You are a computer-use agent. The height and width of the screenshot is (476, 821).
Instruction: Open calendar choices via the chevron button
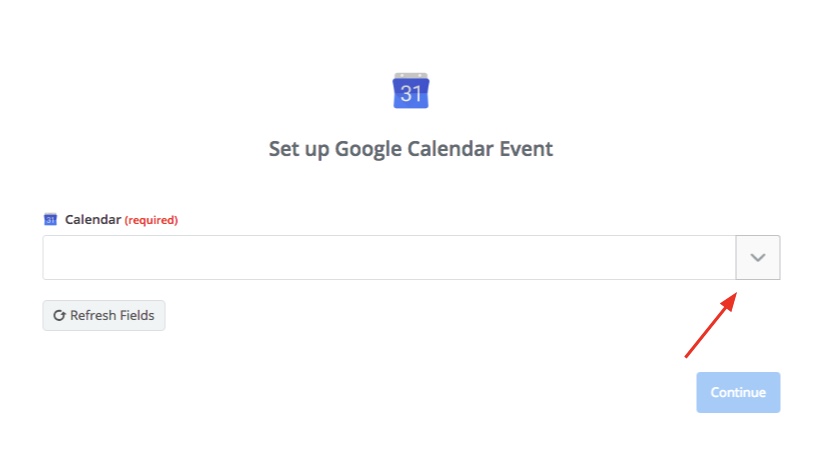click(758, 257)
